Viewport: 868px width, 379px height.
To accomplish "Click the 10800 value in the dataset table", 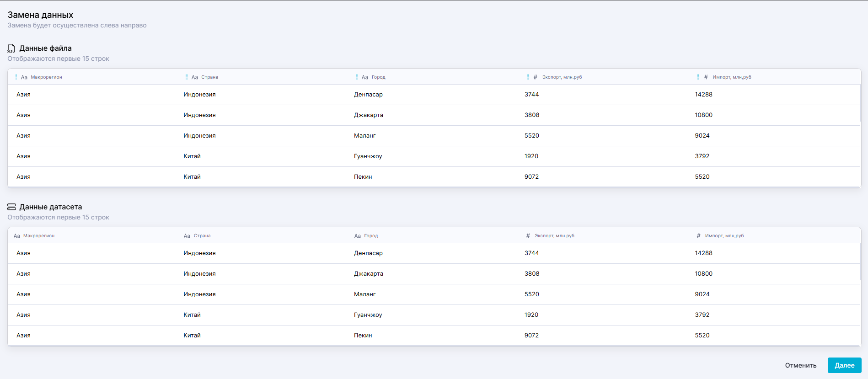I will (x=703, y=274).
